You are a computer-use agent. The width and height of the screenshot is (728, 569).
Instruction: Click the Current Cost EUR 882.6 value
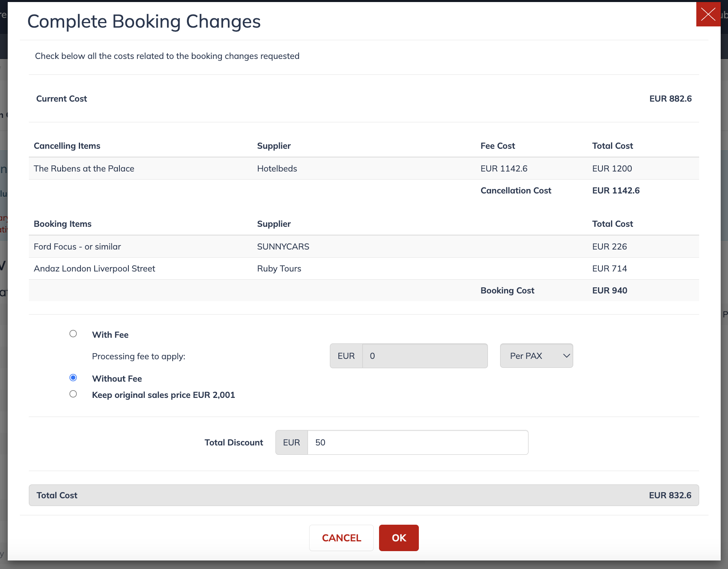coord(670,98)
